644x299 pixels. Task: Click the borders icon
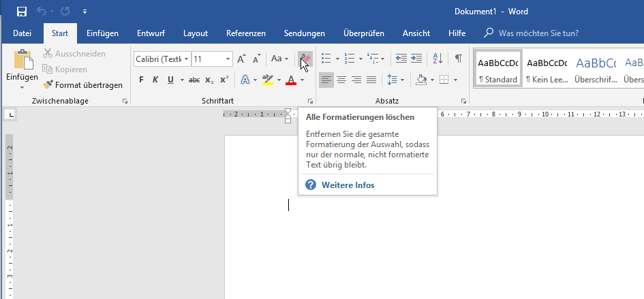[x=444, y=80]
